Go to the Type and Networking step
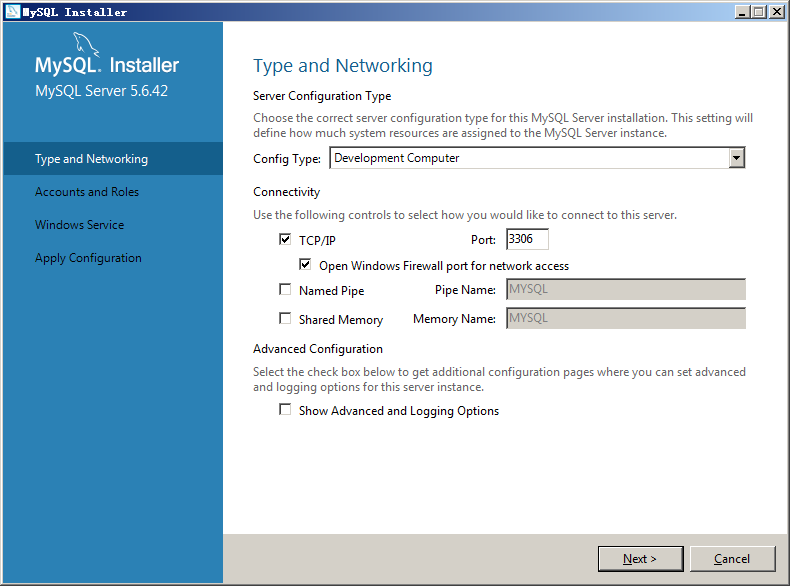Screen dimensions: 790x586 point(113,159)
